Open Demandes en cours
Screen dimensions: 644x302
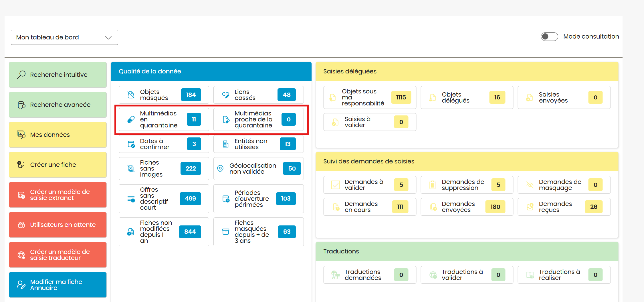(370, 207)
